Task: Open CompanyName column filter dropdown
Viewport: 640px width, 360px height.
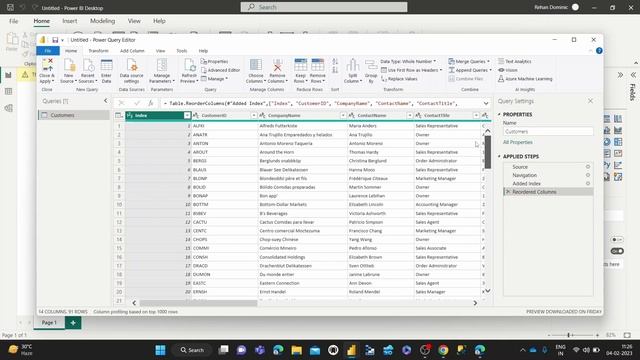Action: pos(343,116)
